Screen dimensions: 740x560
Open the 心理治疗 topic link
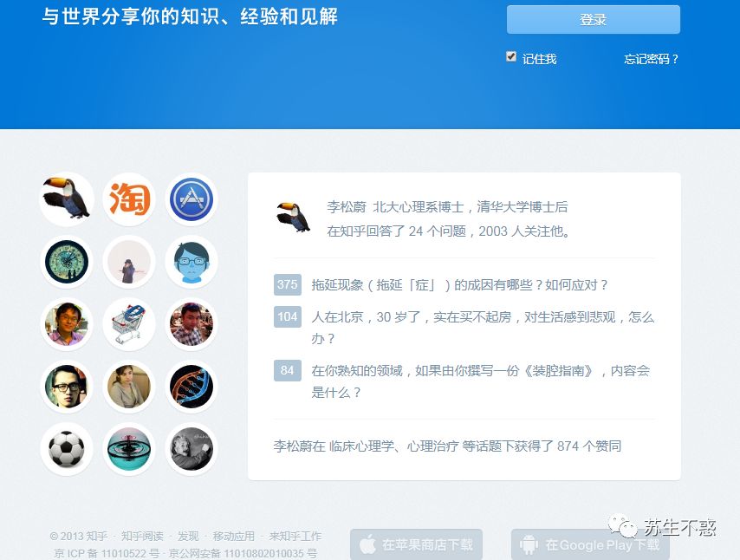[x=432, y=446]
